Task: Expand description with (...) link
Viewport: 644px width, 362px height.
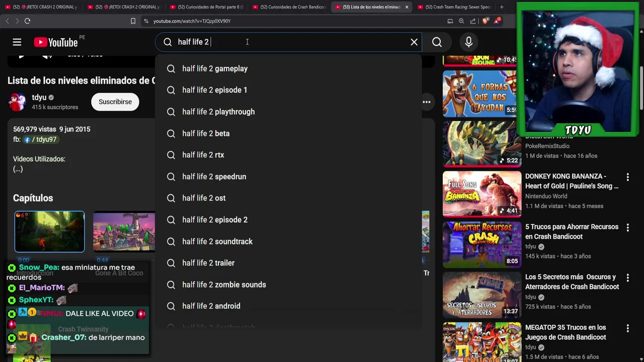Action: (x=18, y=169)
